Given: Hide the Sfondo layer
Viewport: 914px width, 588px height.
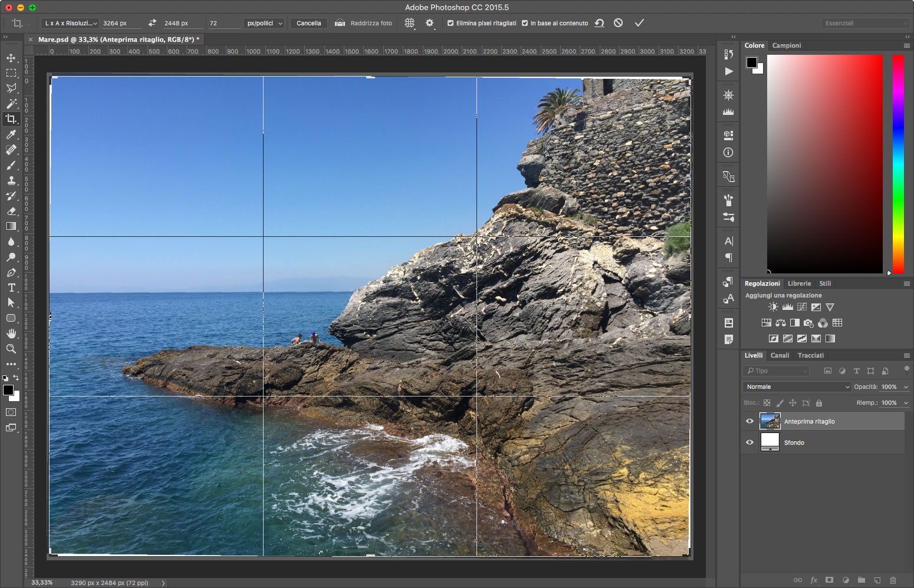Looking at the screenshot, I should (749, 442).
